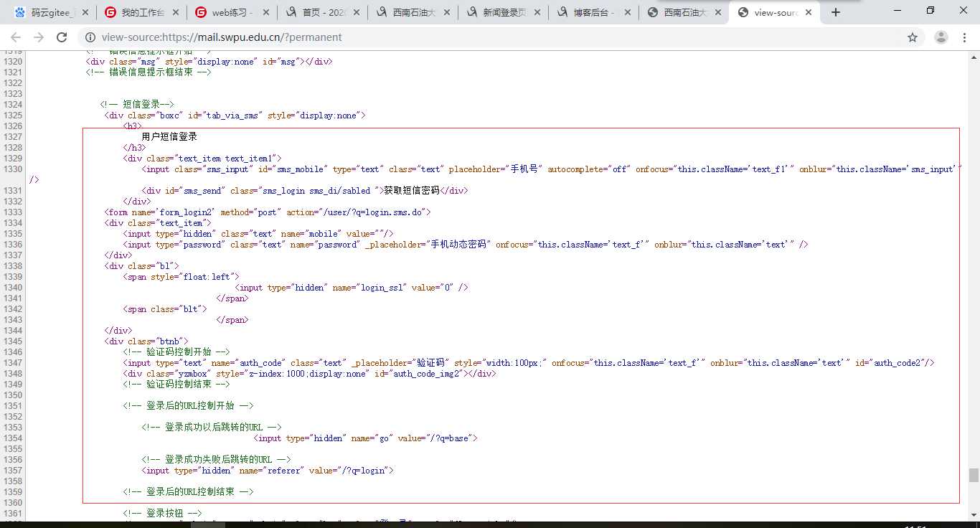Click the 错误信息提示框结束 comment

149,72
